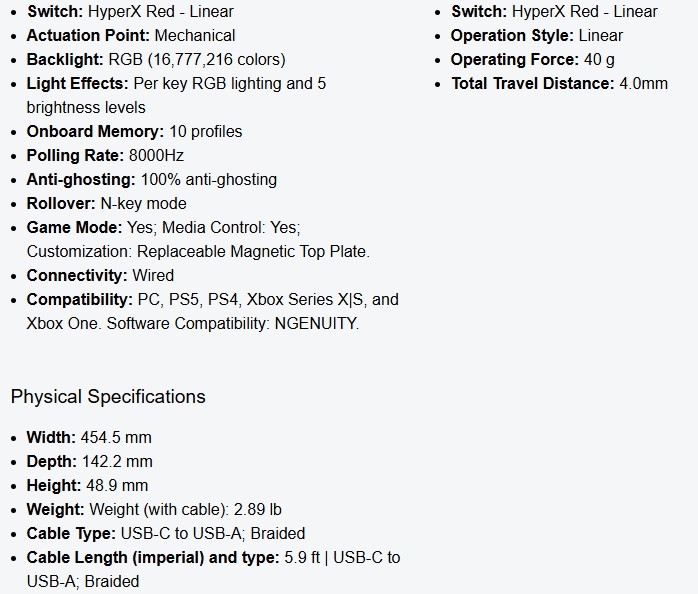Viewport: 698px width, 594px height.
Task: Click the Actuation Point Mechanical line
Action: [131, 36]
